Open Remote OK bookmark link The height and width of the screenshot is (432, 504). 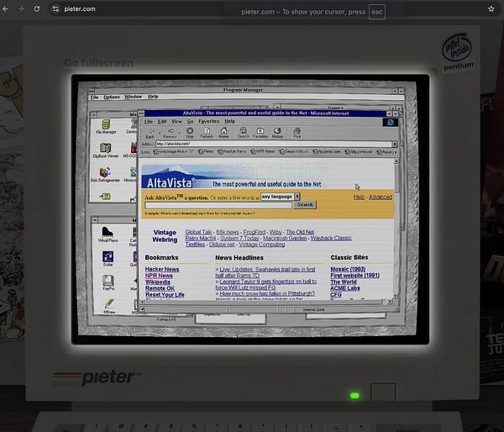click(x=160, y=288)
